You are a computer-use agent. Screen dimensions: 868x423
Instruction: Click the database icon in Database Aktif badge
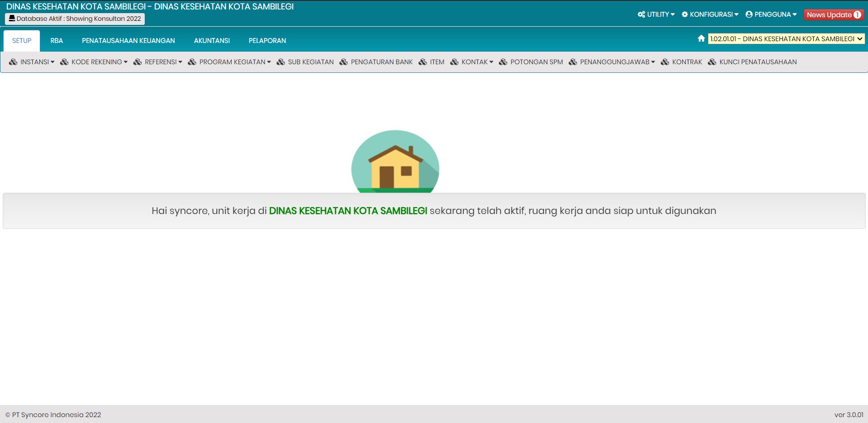point(12,19)
